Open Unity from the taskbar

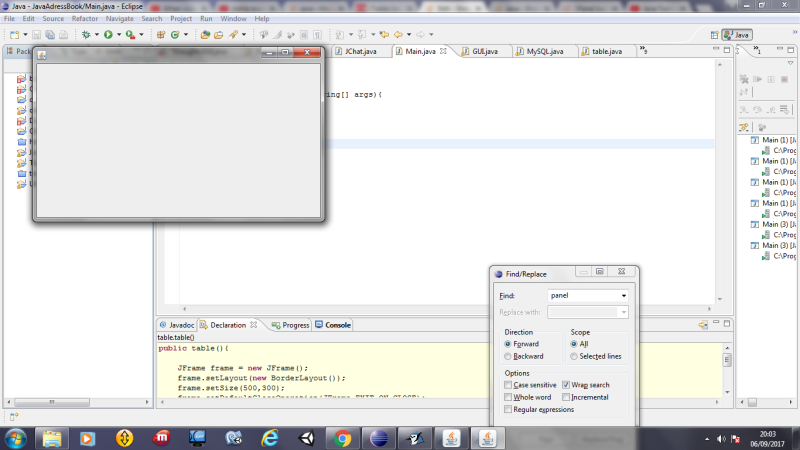click(x=306, y=438)
